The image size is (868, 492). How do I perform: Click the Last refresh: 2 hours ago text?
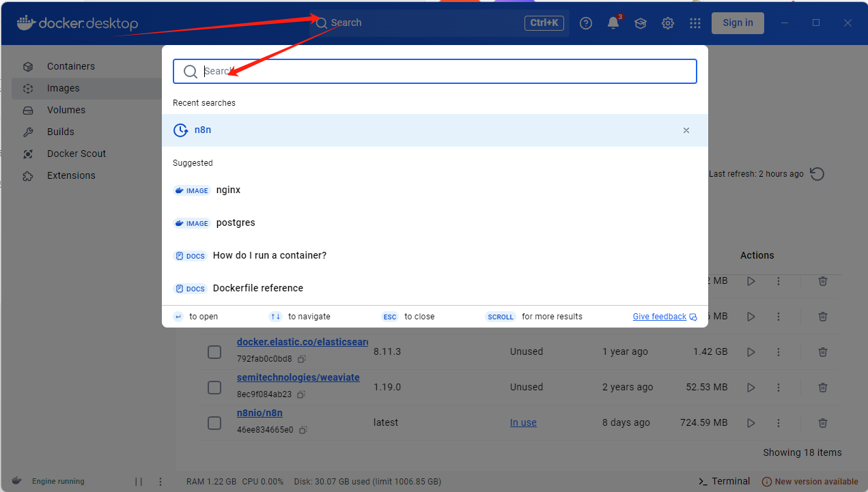pyautogui.click(x=756, y=174)
